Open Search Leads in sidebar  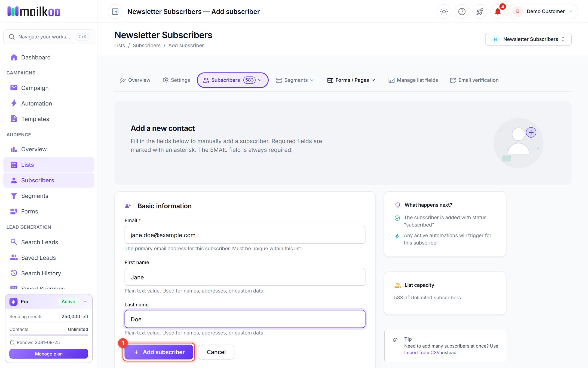49,242
